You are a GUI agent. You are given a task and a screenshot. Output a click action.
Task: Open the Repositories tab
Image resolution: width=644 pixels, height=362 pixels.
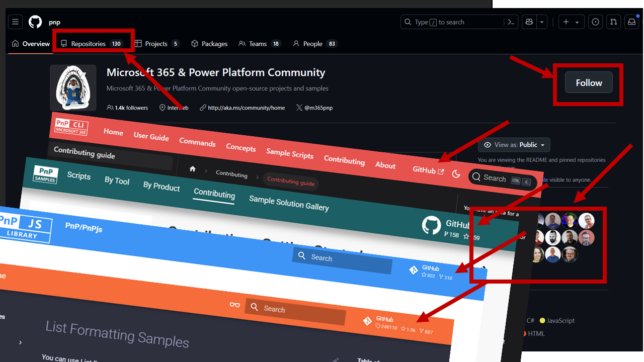point(92,44)
